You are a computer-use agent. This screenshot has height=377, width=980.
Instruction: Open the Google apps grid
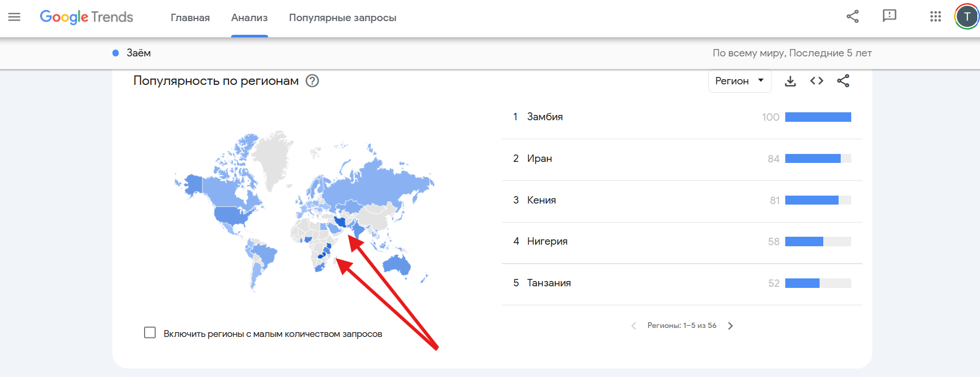(x=935, y=16)
